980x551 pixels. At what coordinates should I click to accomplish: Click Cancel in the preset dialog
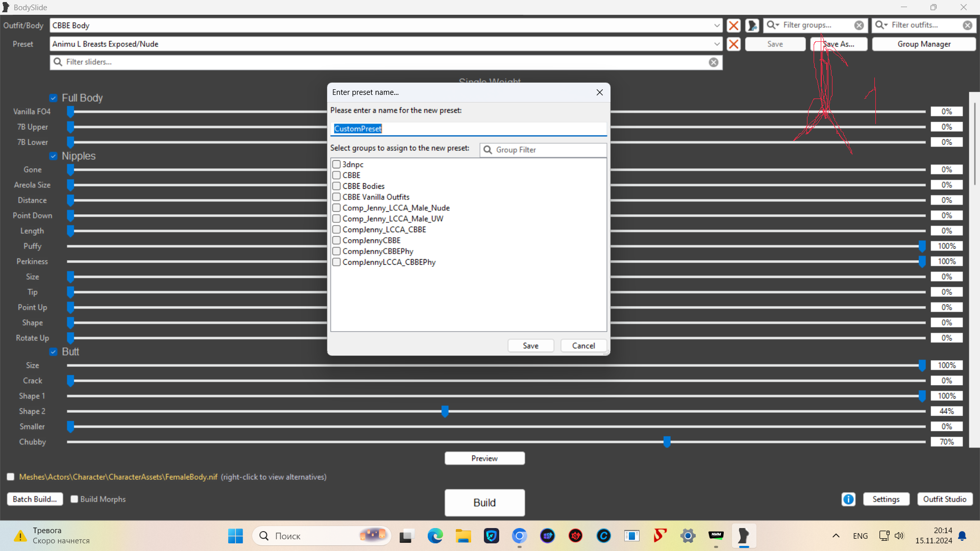coord(583,346)
